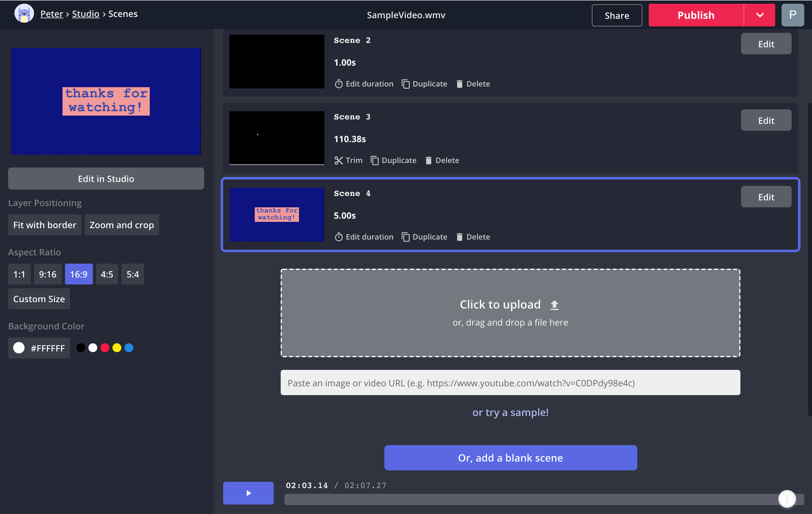Click the Kapwing cat logo icon

[x=24, y=14]
